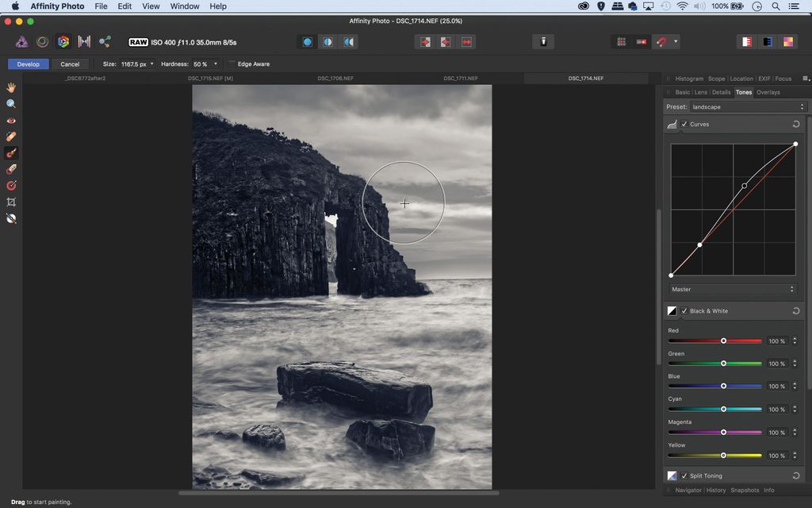The width and height of the screenshot is (812, 508).
Task: Activate the Crop tool
Action: pos(11,202)
